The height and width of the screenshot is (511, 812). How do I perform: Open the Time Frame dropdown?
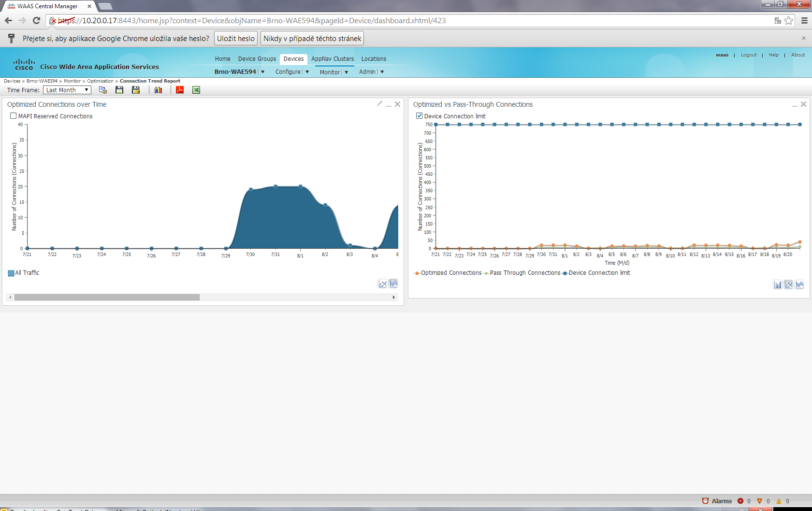[x=67, y=90]
